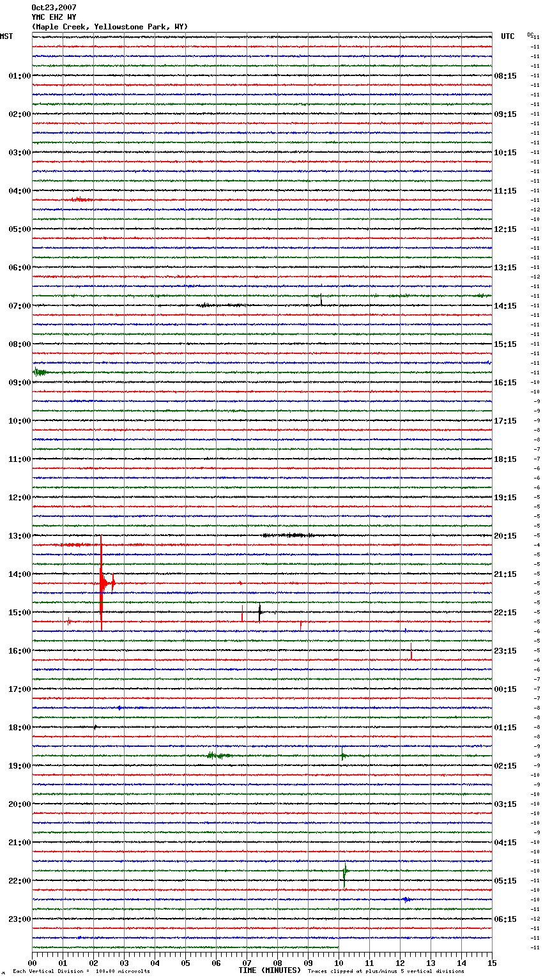Click the "TIME (MINUTES)" axis title
This screenshot has height=980, width=543.
[x=270, y=970]
